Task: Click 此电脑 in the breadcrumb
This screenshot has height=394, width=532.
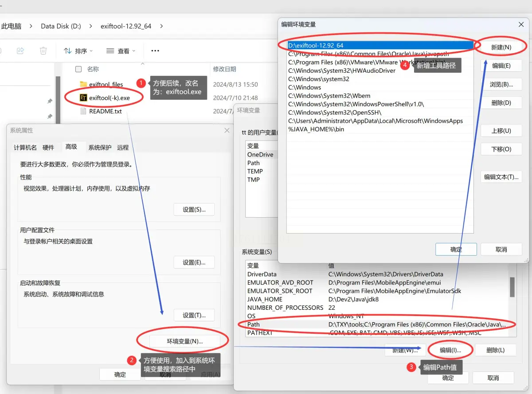Action: [12, 26]
